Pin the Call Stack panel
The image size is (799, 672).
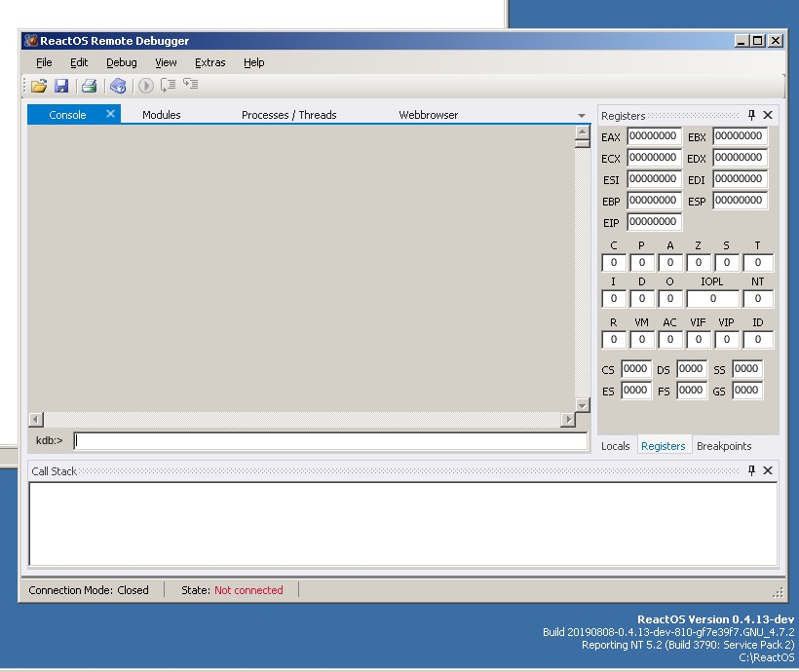[x=751, y=470]
